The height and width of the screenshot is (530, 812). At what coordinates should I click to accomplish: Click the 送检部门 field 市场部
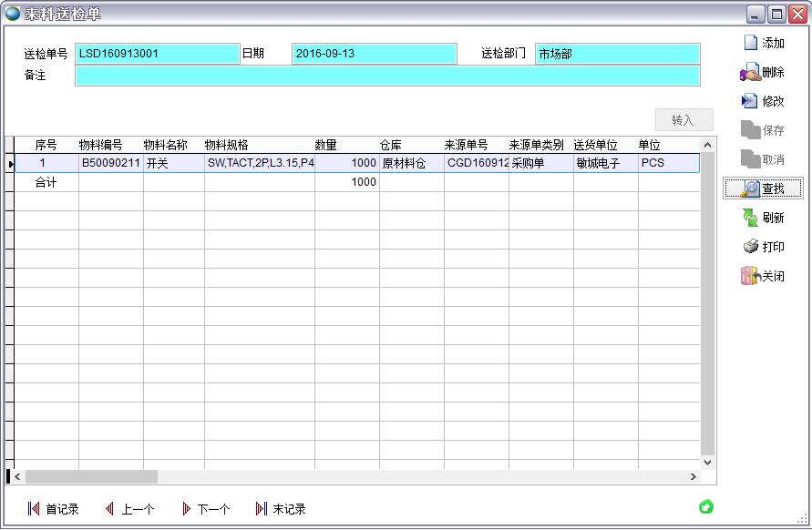[617, 54]
